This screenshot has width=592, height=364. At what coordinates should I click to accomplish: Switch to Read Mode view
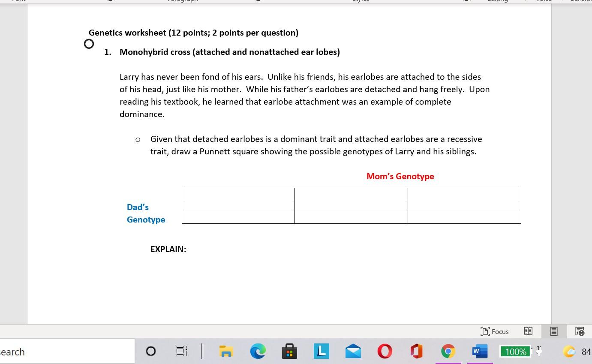[528, 331]
